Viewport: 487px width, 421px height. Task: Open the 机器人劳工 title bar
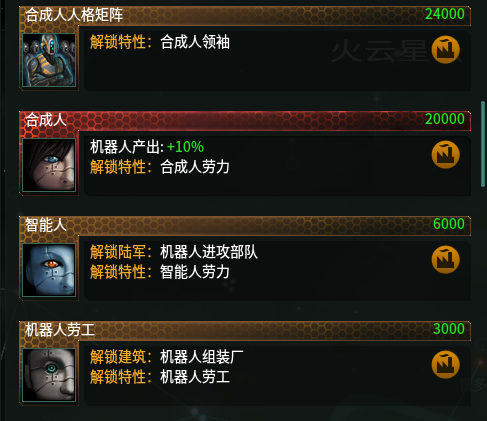pyautogui.click(x=245, y=330)
